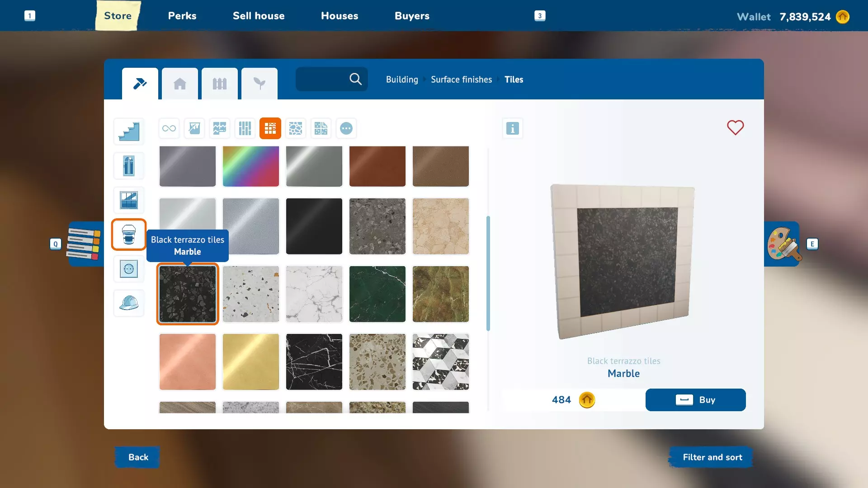
Task: Open the Filter and sort options
Action: [x=712, y=457]
